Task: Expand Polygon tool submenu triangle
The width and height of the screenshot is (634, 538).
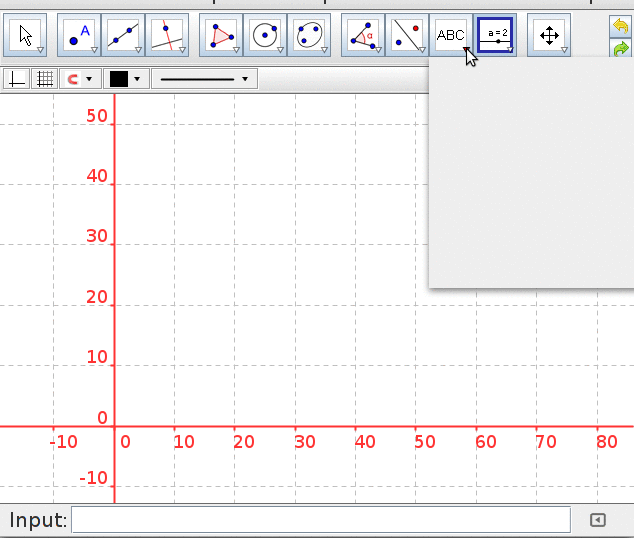Action: click(237, 50)
